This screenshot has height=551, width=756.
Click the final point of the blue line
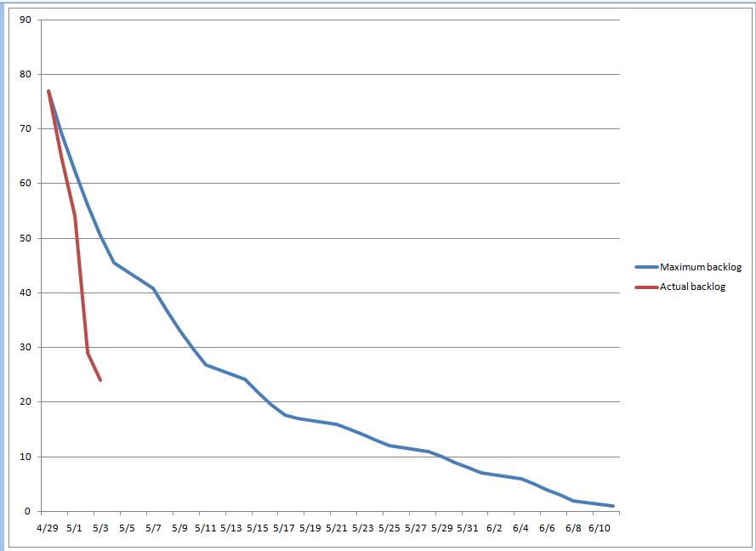613,506
